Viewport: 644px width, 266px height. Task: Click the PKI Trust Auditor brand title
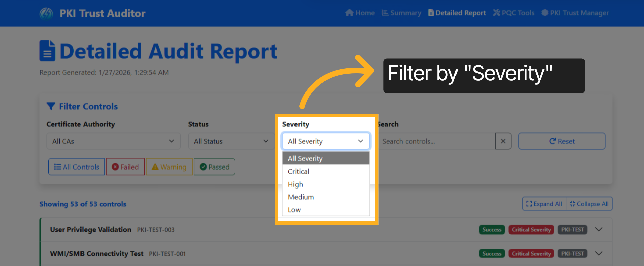(102, 13)
